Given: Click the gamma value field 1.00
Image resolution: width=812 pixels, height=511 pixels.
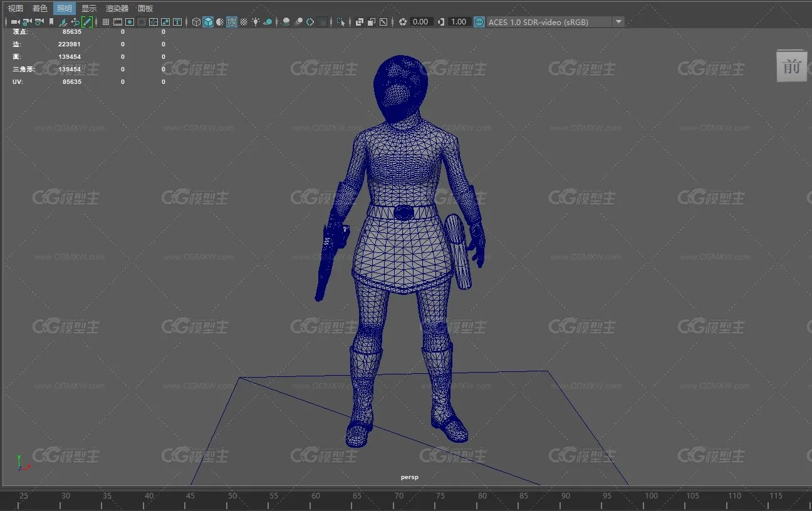Looking at the screenshot, I should (459, 22).
